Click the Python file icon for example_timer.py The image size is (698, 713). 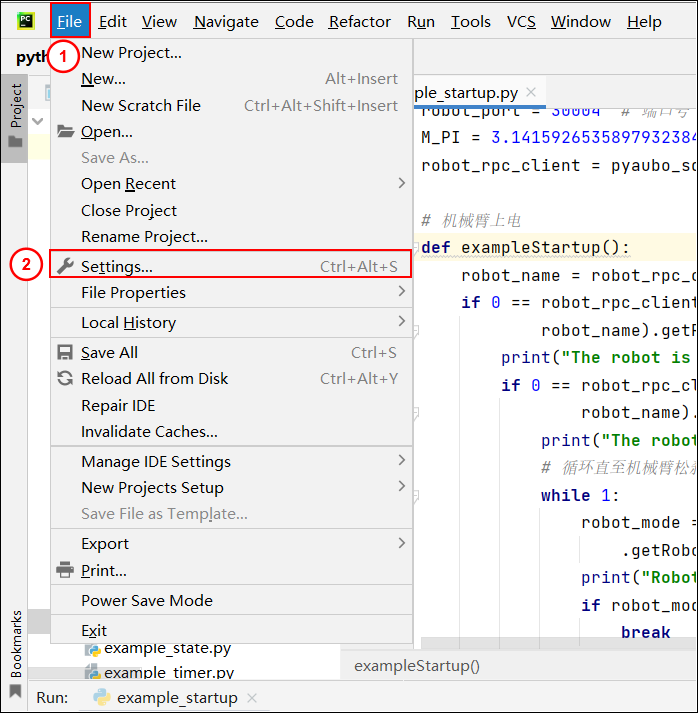93,673
